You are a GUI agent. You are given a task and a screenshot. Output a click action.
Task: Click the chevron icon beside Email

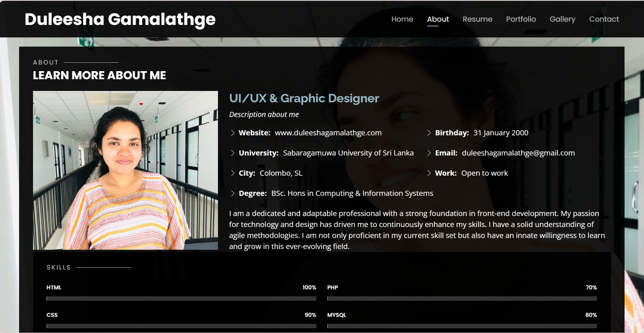[429, 153]
